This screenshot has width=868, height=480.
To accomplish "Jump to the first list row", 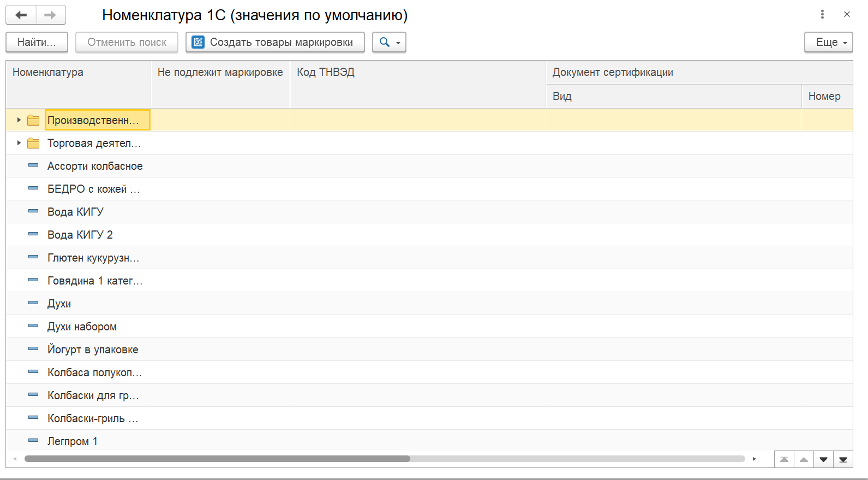I will point(784,459).
